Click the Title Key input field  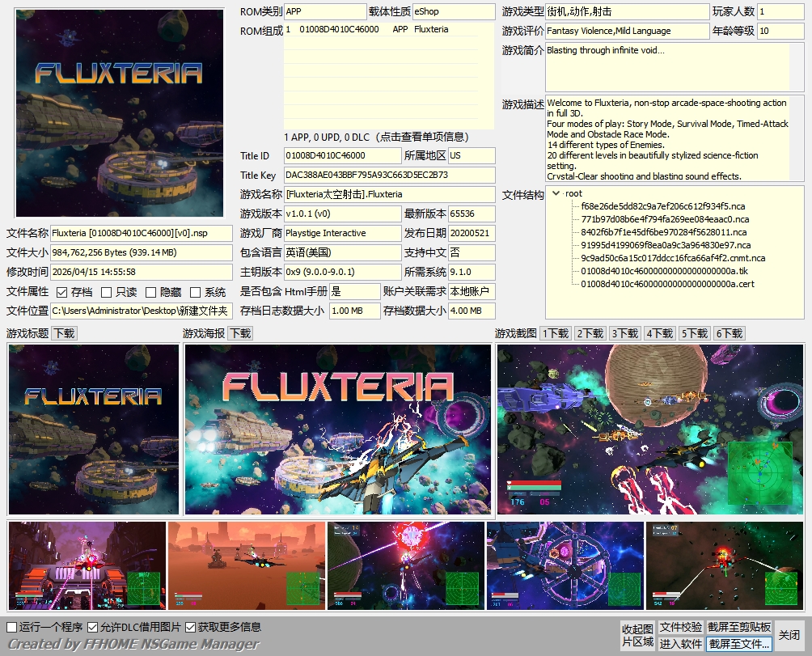(x=389, y=175)
